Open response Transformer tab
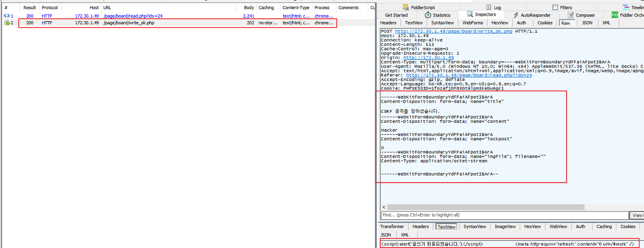 coord(392,227)
